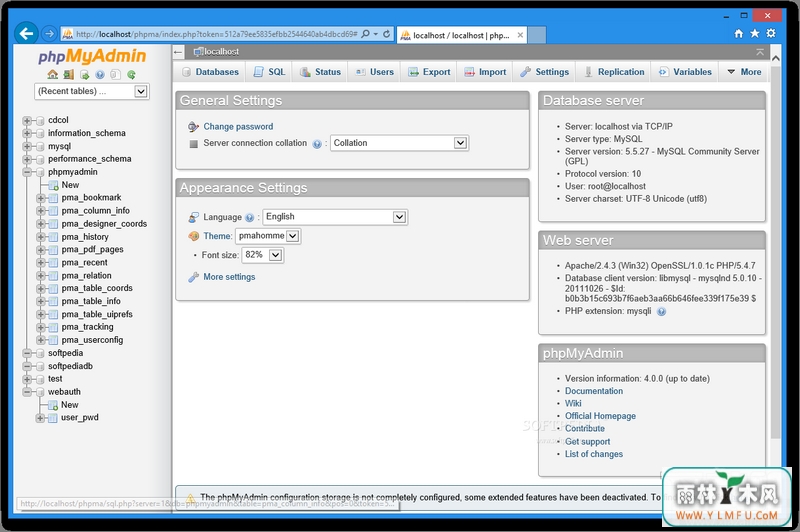Open the Font size dropdown showing 82%

click(x=263, y=255)
